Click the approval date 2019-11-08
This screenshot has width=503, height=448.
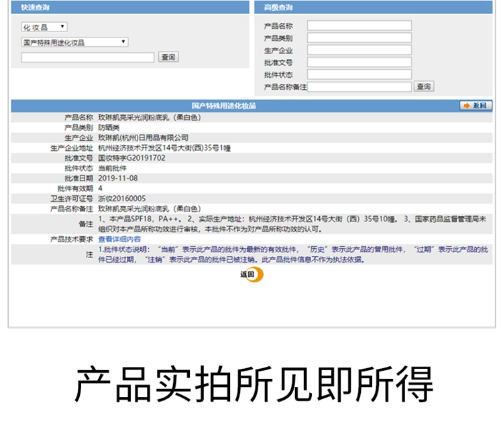tap(118, 178)
